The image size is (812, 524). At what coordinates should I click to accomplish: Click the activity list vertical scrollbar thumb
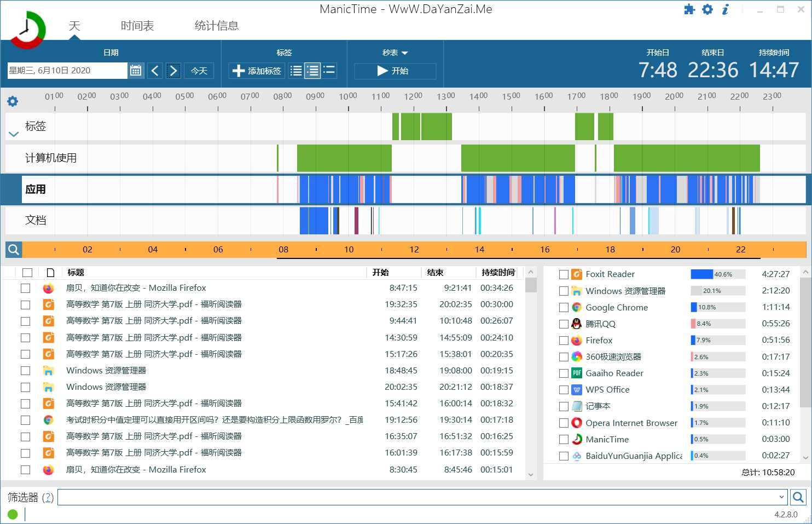click(530, 285)
